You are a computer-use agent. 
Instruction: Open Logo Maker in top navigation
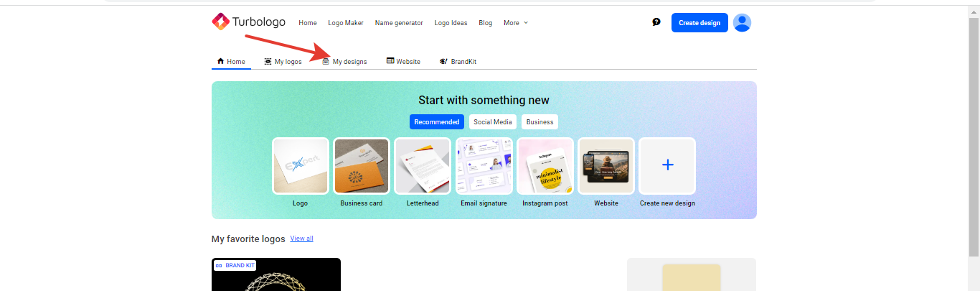[x=346, y=23]
